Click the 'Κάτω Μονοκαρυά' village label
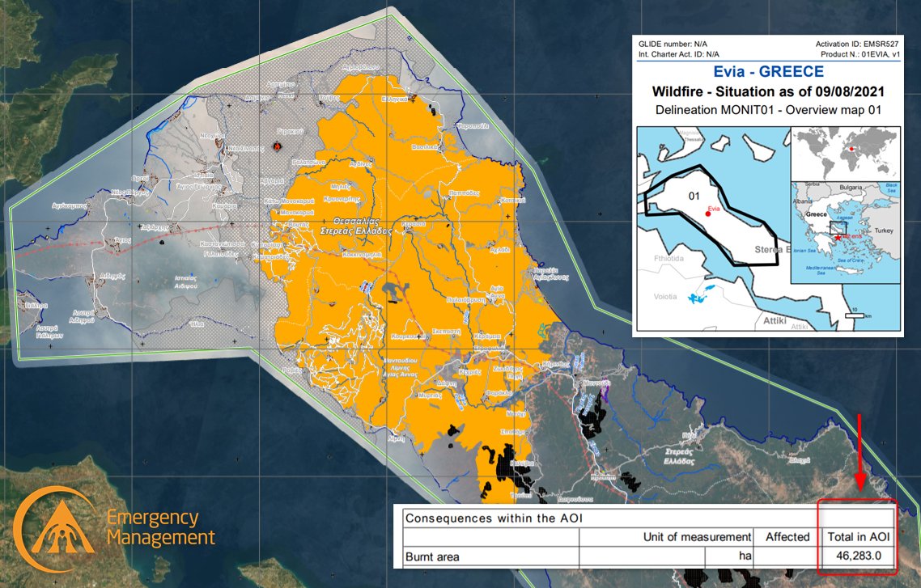This screenshot has width=921, height=588. [289, 201]
